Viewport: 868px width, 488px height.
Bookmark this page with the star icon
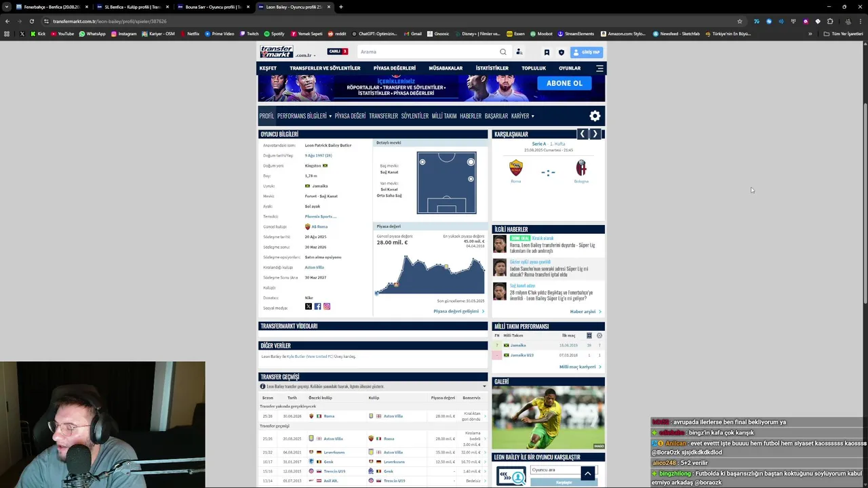[x=740, y=21]
